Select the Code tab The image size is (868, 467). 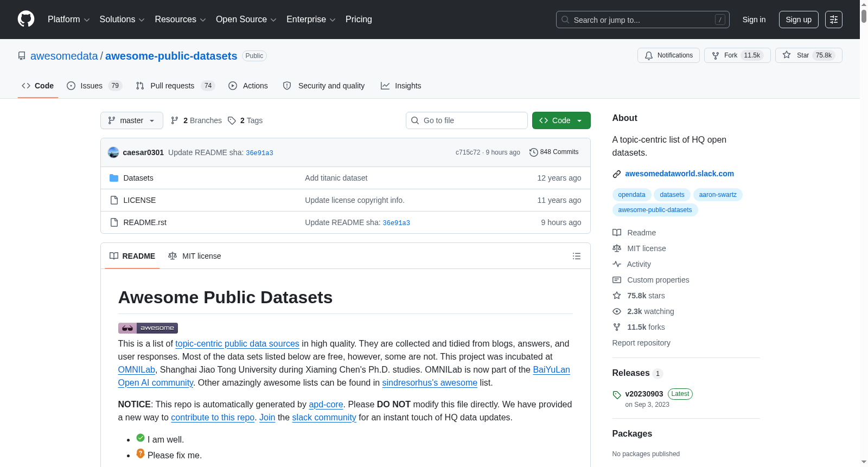[37, 86]
